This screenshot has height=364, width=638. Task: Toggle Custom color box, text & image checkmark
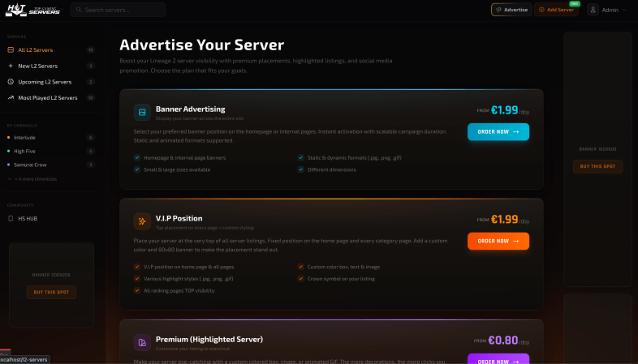(x=300, y=267)
